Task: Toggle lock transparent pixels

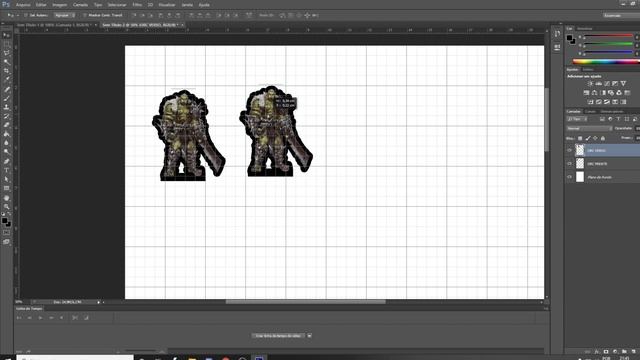Action: tap(580, 138)
